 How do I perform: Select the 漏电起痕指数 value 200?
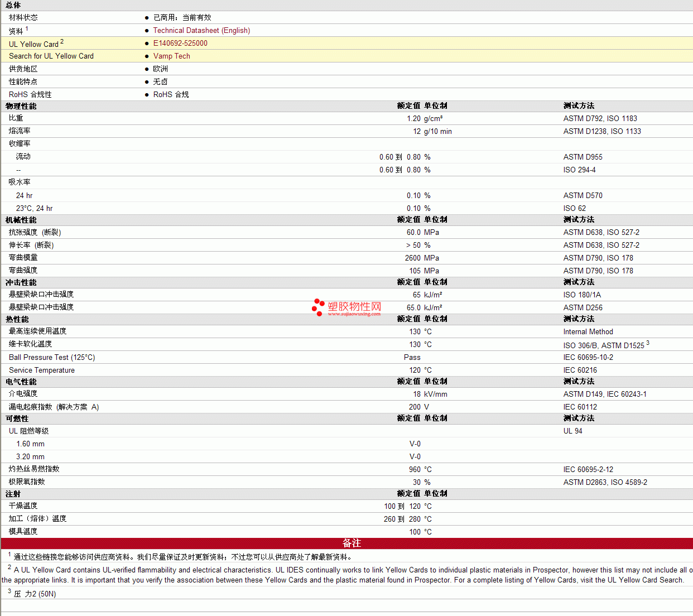coord(415,407)
